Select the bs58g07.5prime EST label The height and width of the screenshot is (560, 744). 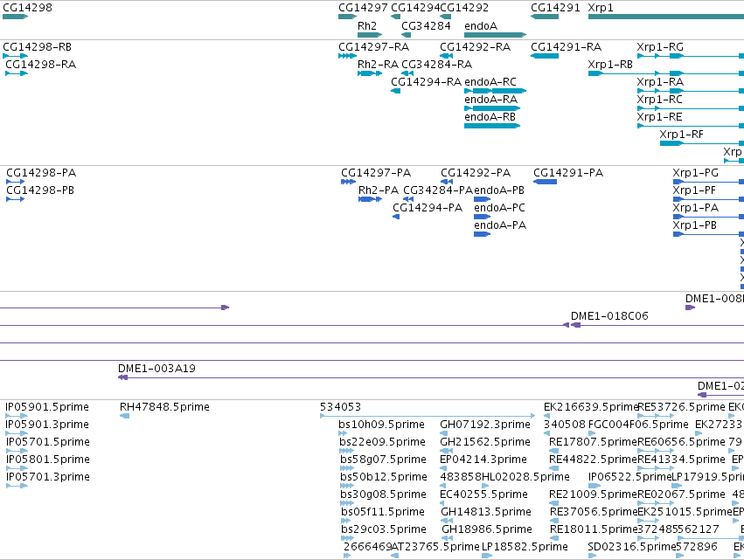coord(384,460)
